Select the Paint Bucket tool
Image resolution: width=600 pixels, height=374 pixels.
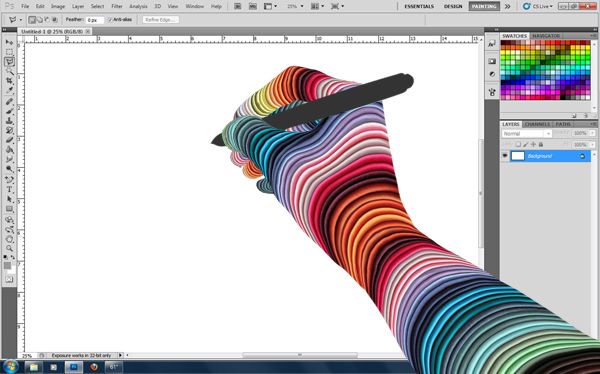[x=9, y=150]
